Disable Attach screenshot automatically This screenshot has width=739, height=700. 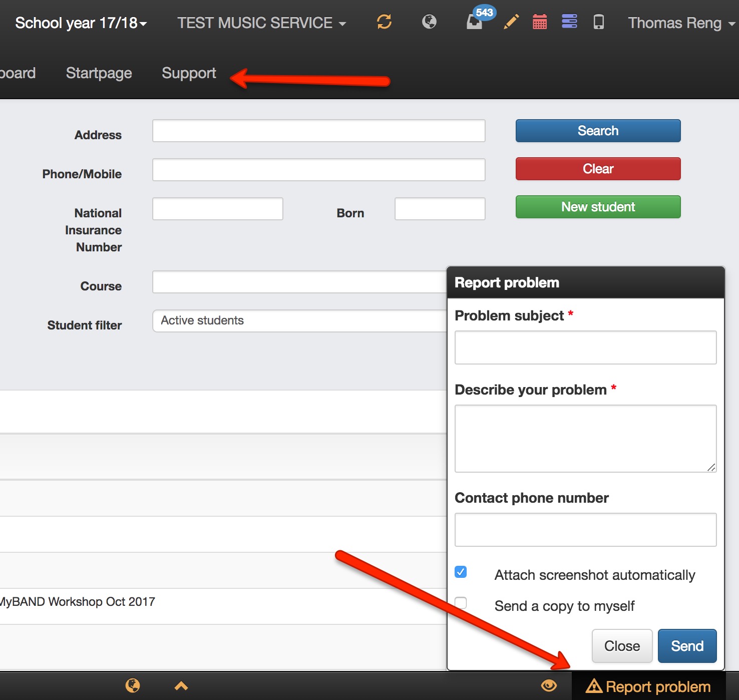(460, 572)
